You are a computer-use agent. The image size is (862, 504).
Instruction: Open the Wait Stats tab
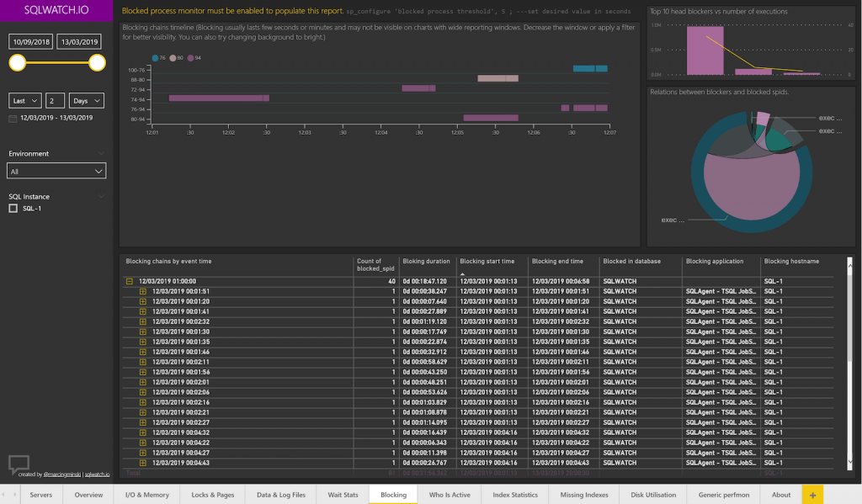click(x=343, y=494)
